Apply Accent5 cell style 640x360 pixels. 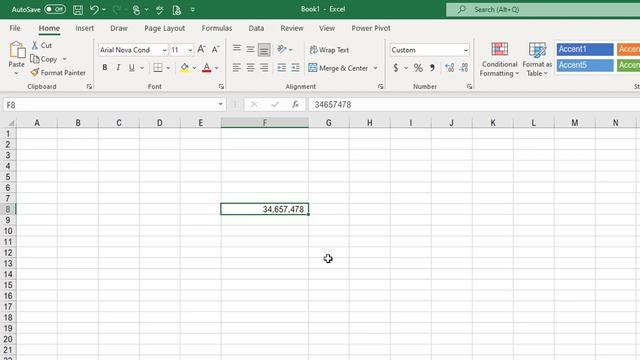(x=584, y=65)
